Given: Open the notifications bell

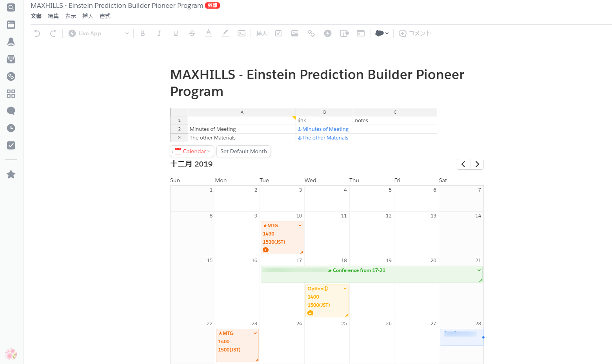Looking at the screenshot, I should click(11, 42).
